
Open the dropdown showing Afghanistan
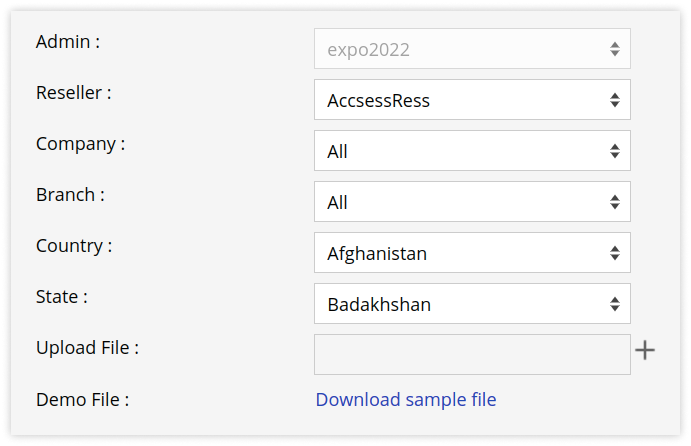coord(472,253)
